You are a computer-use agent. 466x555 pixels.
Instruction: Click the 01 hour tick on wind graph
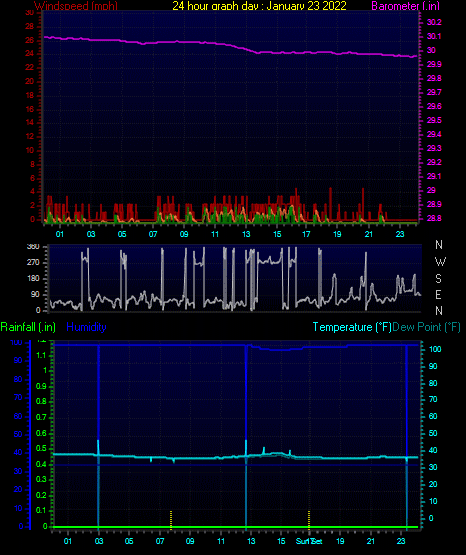(59, 234)
